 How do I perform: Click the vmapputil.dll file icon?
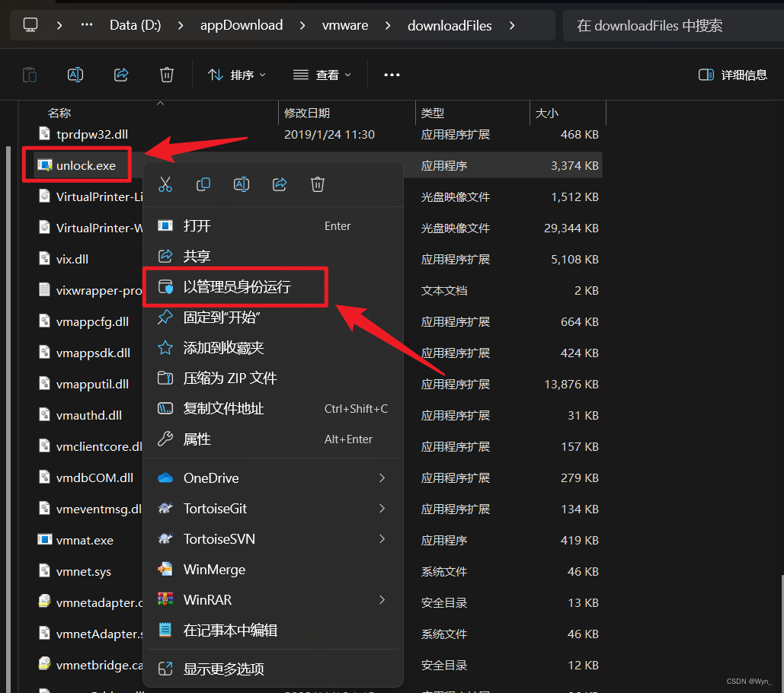[44, 383]
